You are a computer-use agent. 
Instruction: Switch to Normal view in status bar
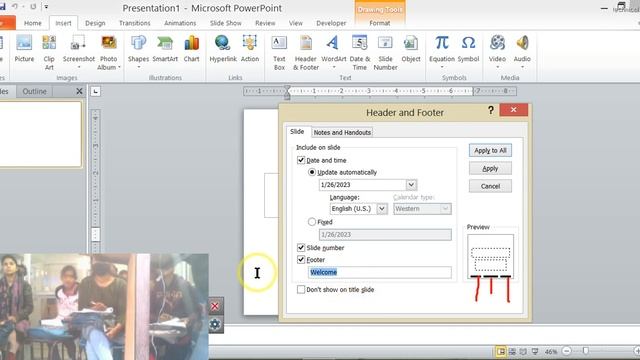click(501, 351)
